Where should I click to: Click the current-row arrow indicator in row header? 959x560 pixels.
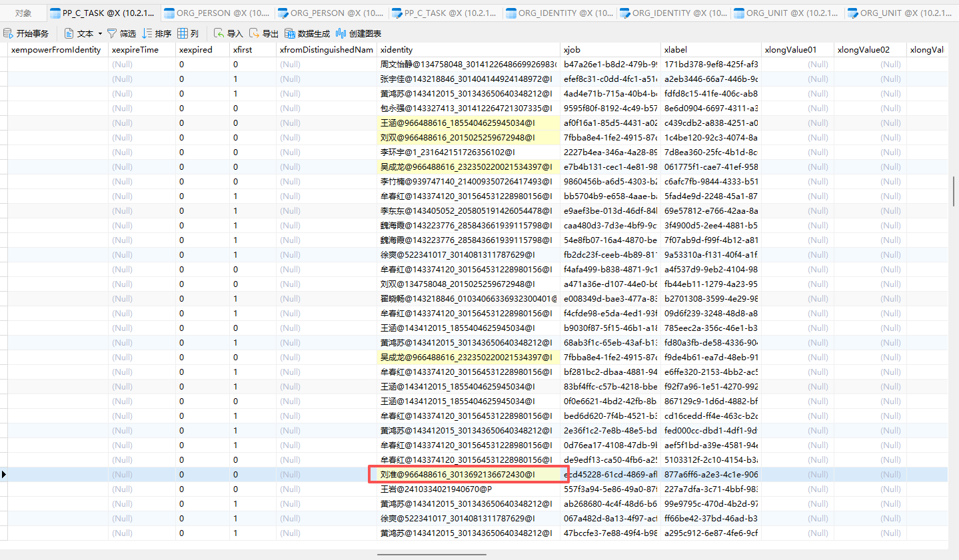coord(4,475)
